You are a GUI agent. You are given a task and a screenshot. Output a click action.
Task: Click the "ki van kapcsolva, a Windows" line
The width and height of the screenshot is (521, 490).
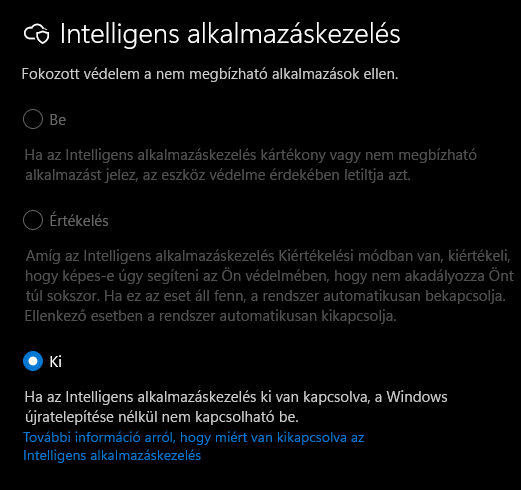coord(236,397)
